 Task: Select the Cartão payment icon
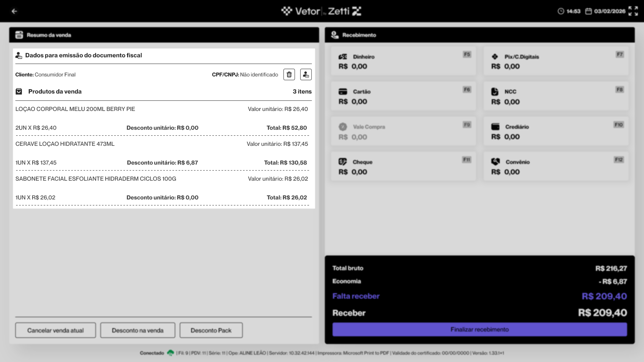click(x=342, y=92)
